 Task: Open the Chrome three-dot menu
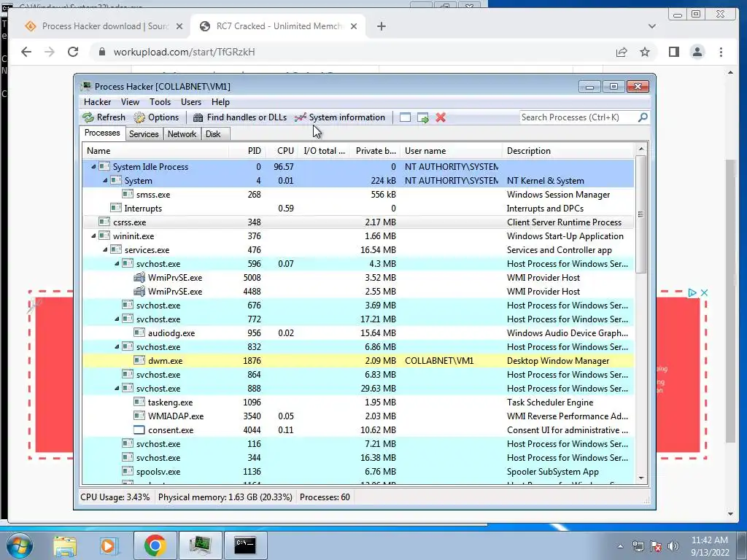721,52
